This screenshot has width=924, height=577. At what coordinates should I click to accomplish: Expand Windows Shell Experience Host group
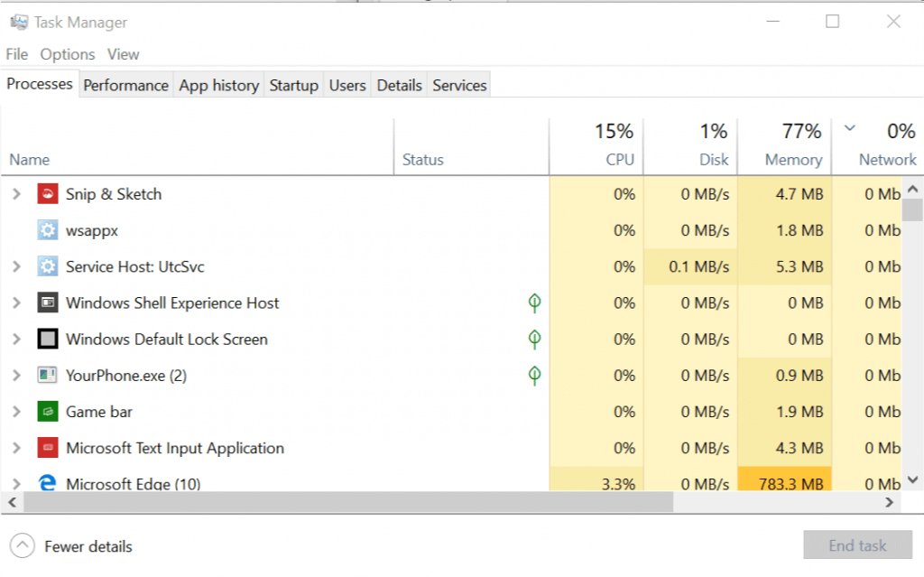point(16,302)
